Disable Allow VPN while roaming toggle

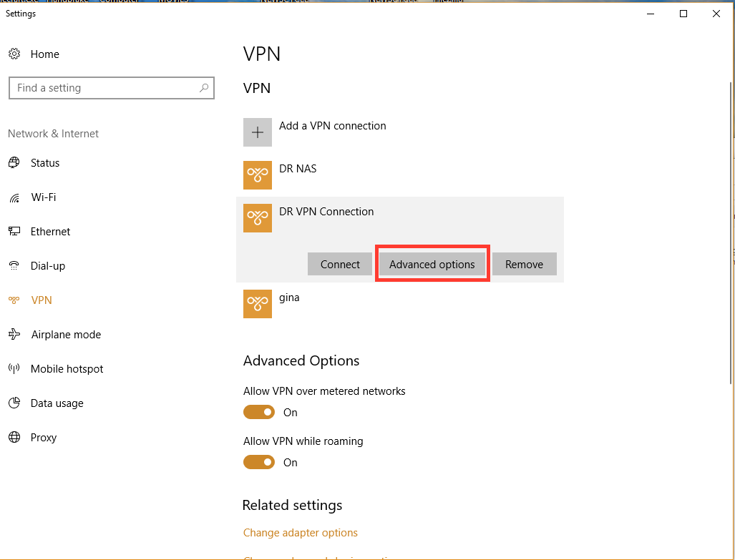point(259,462)
